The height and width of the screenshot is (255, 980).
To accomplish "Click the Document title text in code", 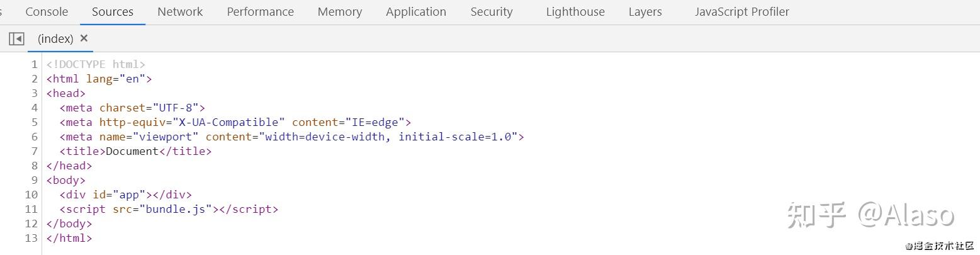I will pos(132,151).
